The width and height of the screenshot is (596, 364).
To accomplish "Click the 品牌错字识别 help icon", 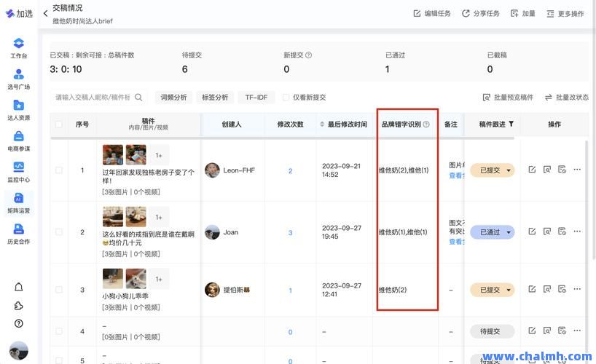I will click(426, 124).
